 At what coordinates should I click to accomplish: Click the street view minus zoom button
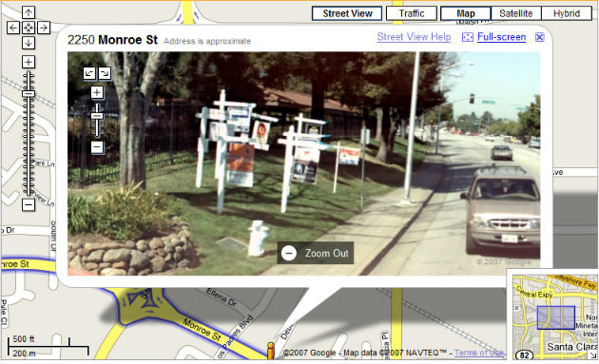click(x=97, y=147)
